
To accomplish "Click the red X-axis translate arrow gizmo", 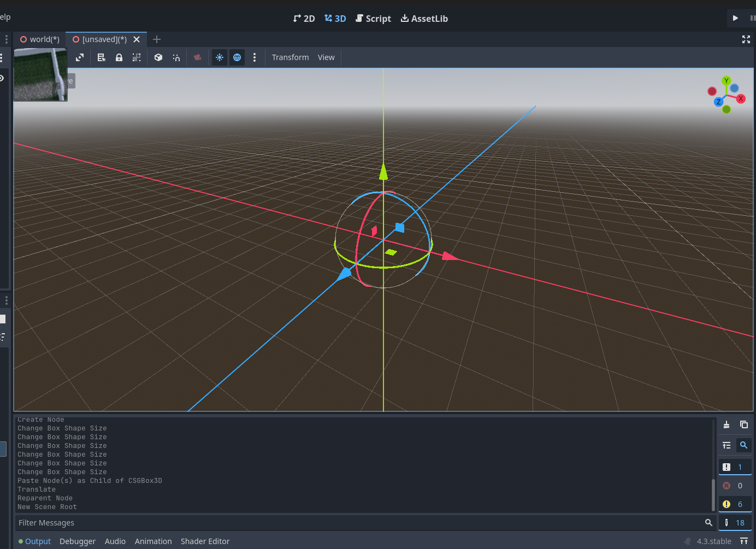I will 450,256.
